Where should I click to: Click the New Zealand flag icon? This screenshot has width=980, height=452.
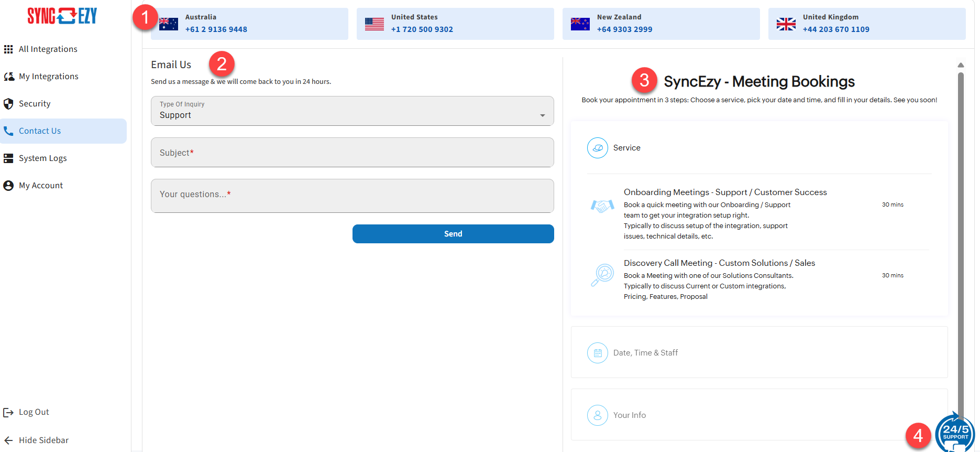click(x=580, y=24)
